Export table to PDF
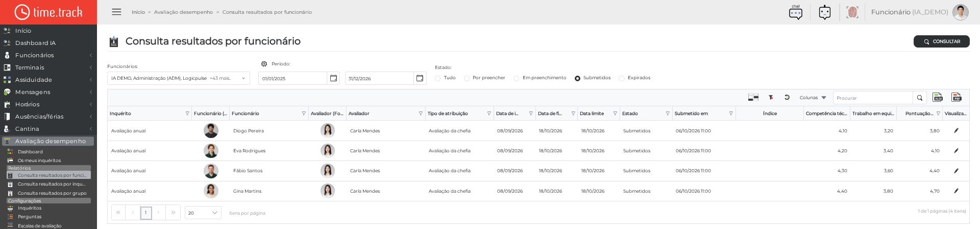Screen dimensions: 980x229 tap(957, 97)
